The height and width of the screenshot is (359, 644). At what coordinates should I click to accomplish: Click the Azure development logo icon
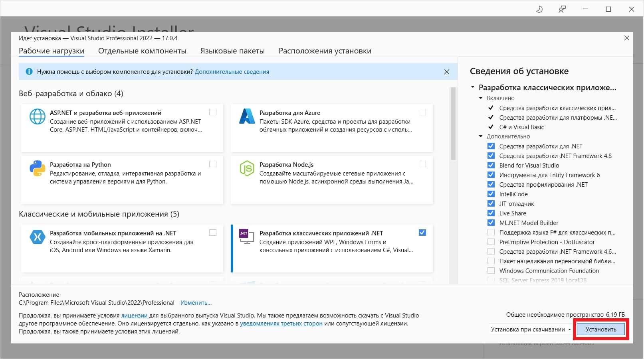click(247, 116)
